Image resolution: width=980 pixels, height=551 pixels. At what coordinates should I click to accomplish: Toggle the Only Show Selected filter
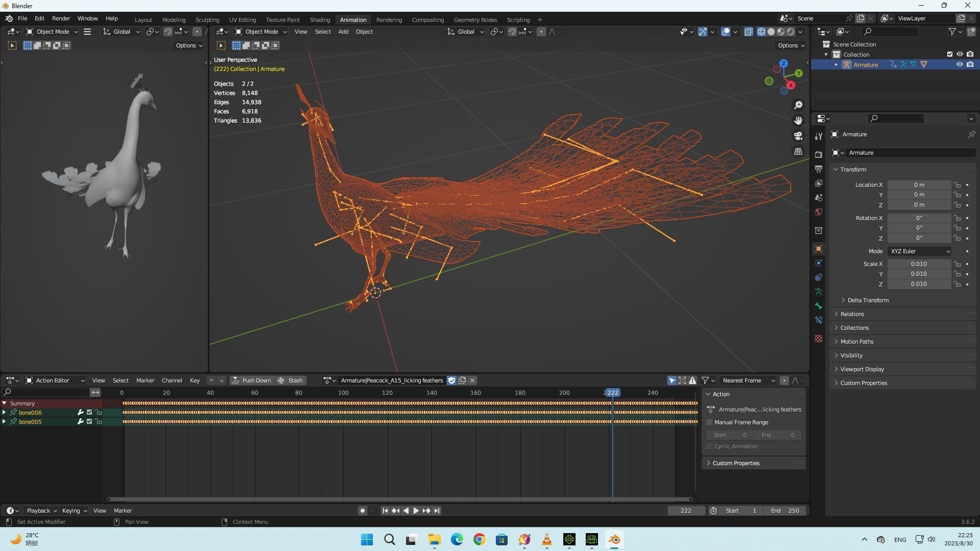[672, 380]
